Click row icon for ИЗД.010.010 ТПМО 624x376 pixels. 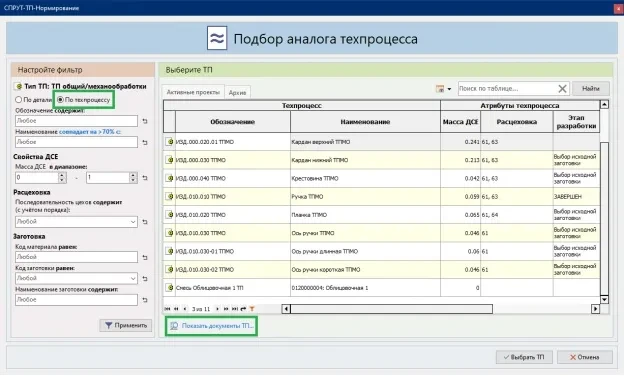coord(170,196)
